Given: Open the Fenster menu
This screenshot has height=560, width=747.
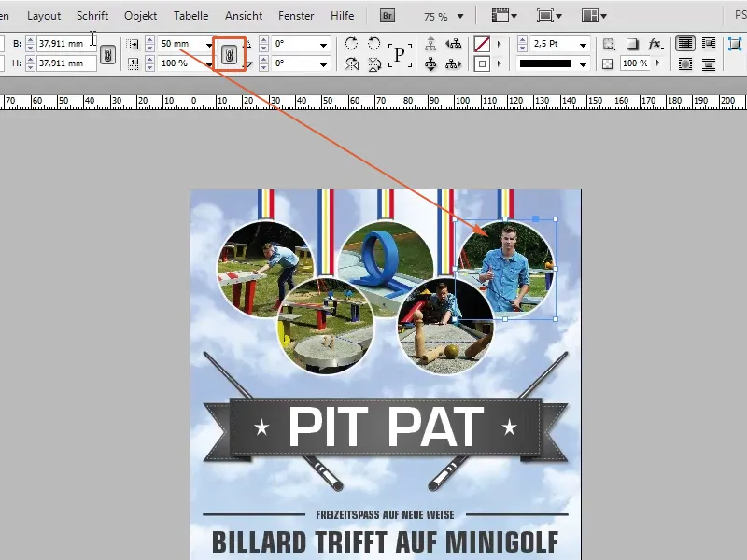Looking at the screenshot, I should (x=296, y=16).
